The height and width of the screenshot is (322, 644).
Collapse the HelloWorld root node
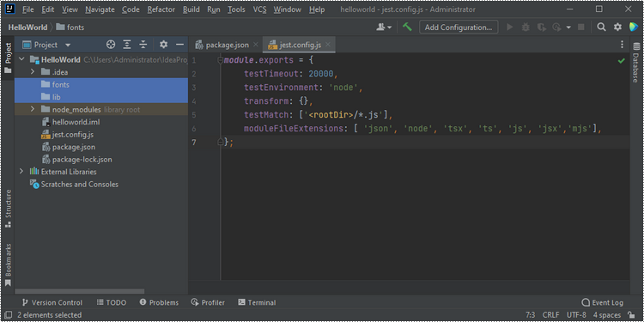pyautogui.click(x=21, y=59)
